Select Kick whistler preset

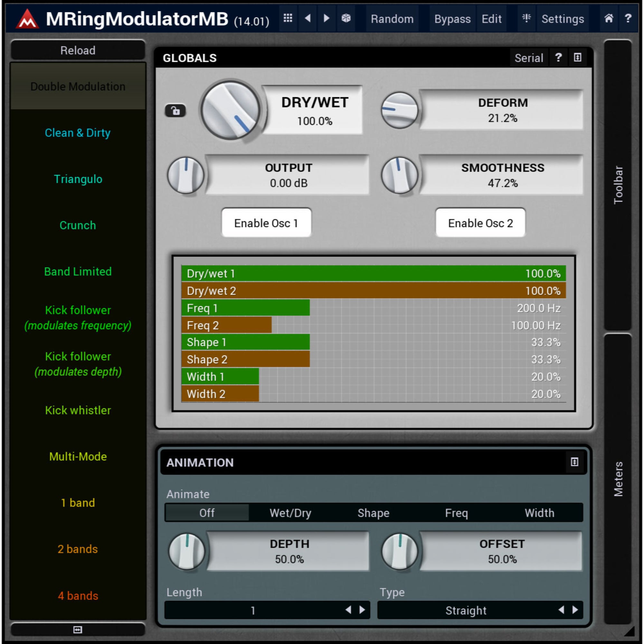click(78, 410)
